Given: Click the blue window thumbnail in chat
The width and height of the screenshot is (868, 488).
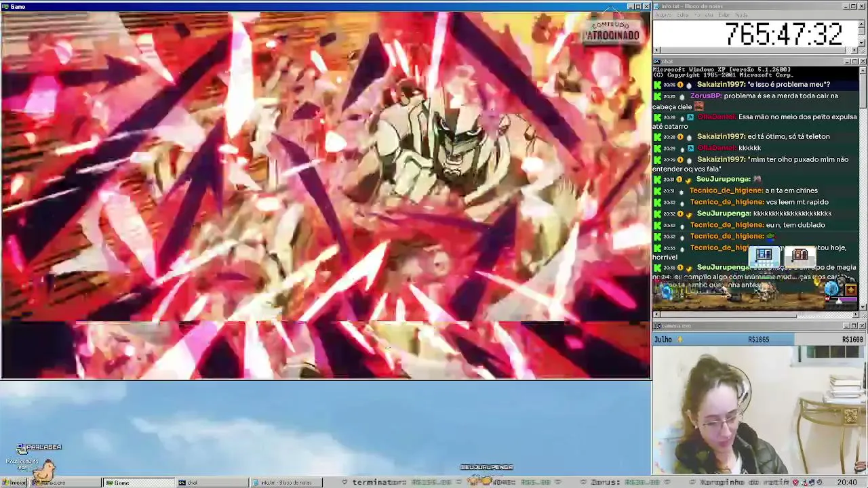Looking at the screenshot, I should coord(764,256).
